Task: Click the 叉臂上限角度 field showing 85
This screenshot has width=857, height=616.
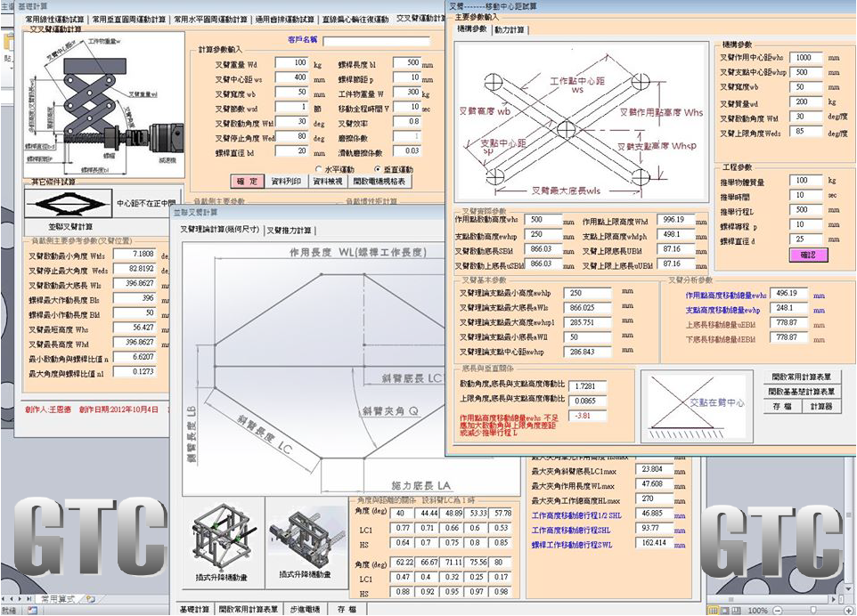Action: click(x=805, y=132)
